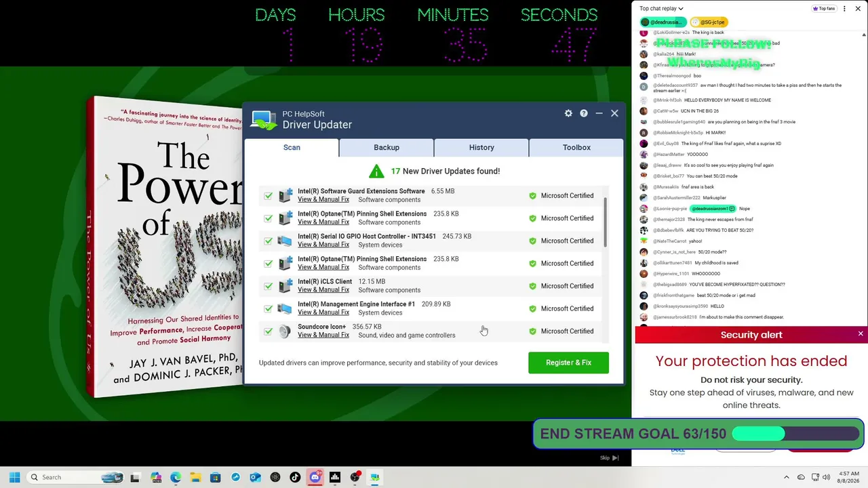Open View & Manual Fix for Intel iCLS Client
The image size is (868, 488).
(x=323, y=290)
